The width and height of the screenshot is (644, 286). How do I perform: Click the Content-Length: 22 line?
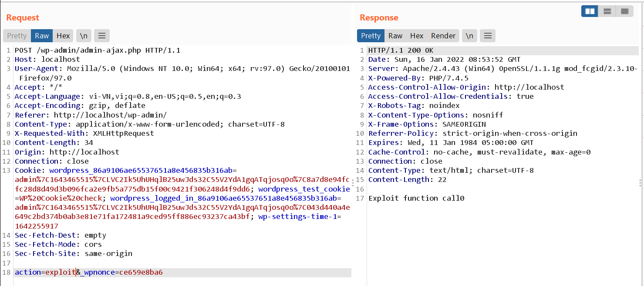[x=408, y=179]
